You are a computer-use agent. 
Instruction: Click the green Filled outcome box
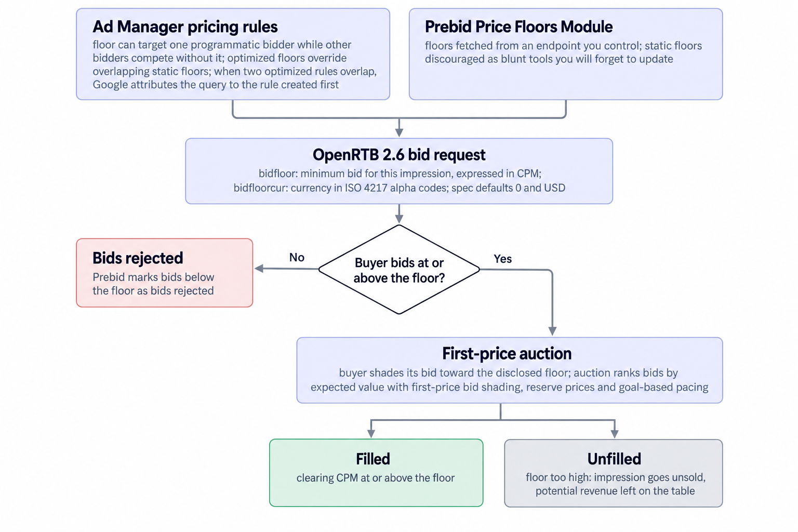pyautogui.click(x=376, y=473)
